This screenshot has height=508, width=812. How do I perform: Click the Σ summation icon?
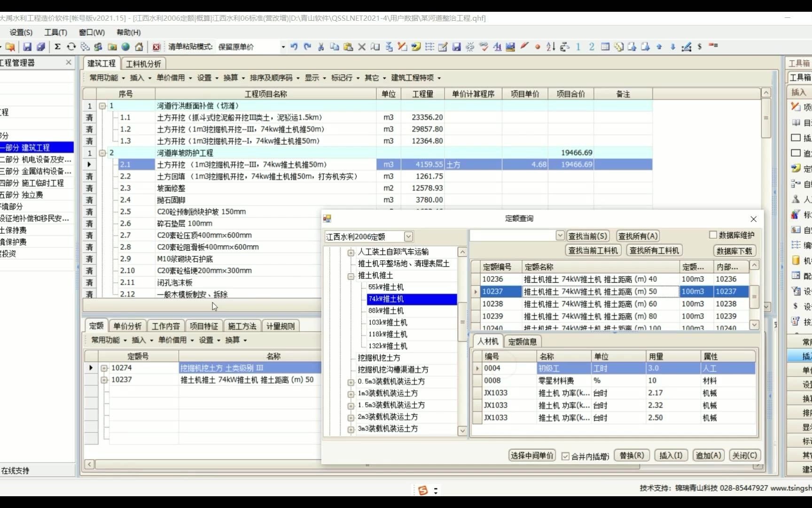57,47
